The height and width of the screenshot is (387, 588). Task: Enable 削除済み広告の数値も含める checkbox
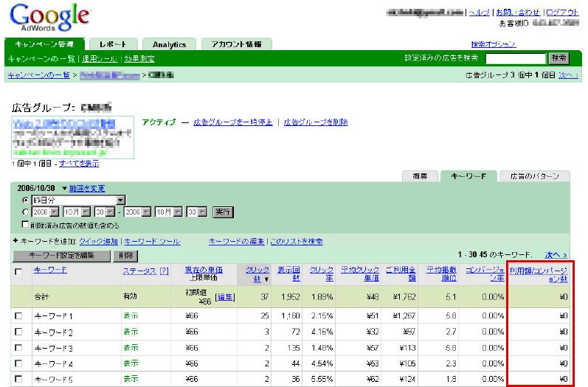pos(26,224)
